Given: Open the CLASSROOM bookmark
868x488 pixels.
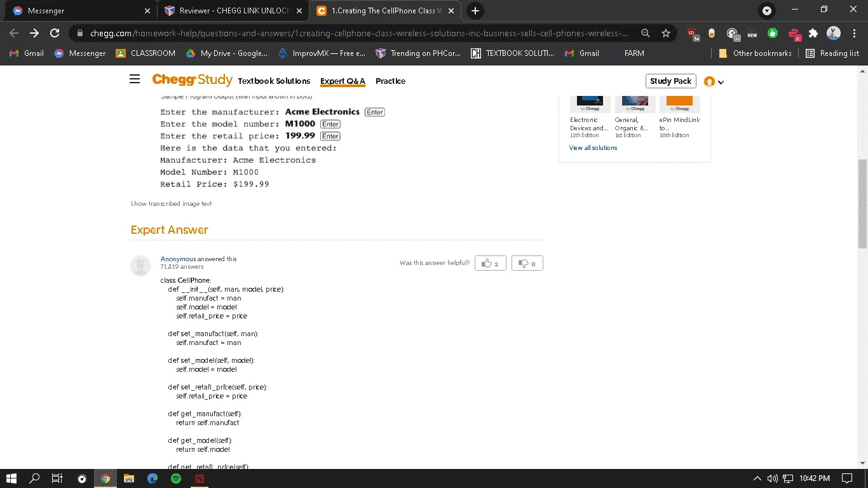Looking at the screenshot, I should 146,53.
